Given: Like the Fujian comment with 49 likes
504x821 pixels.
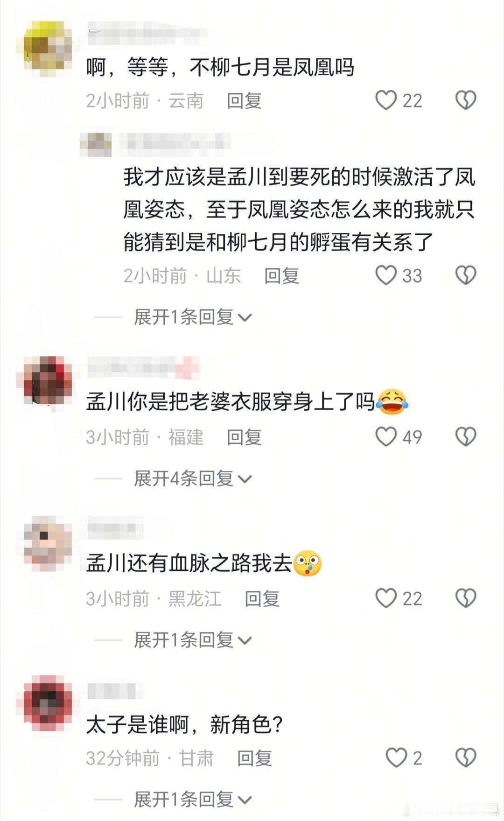Looking at the screenshot, I should tap(386, 437).
